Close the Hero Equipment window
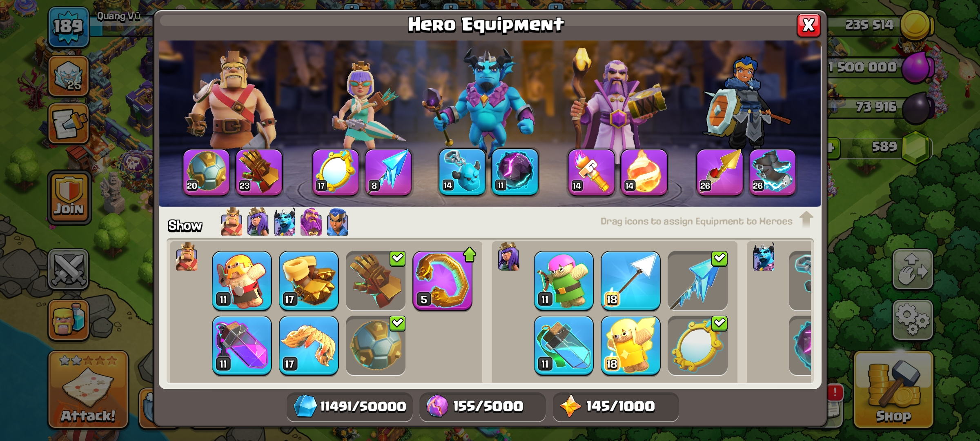Viewport: 980px width, 441px height. pyautogui.click(x=808, y=25)
